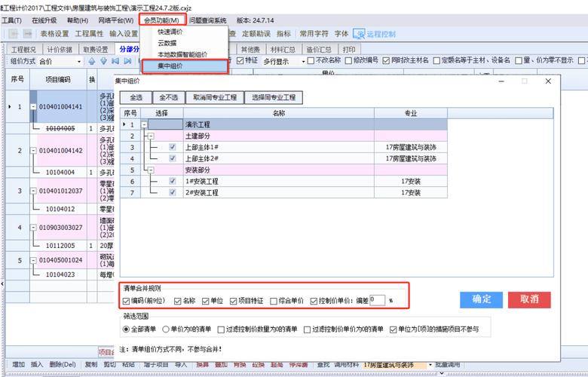Select the 全部清单 radio button
Screen dimensions: 588x377
point(127,329)
